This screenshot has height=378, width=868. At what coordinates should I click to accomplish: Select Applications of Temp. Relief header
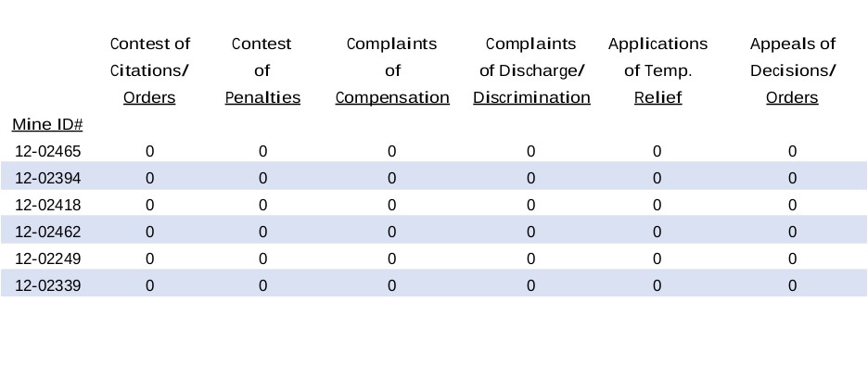657,70
